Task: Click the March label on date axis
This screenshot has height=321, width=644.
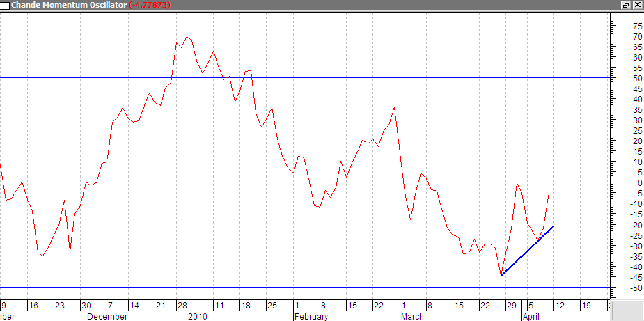Action: 412,317
